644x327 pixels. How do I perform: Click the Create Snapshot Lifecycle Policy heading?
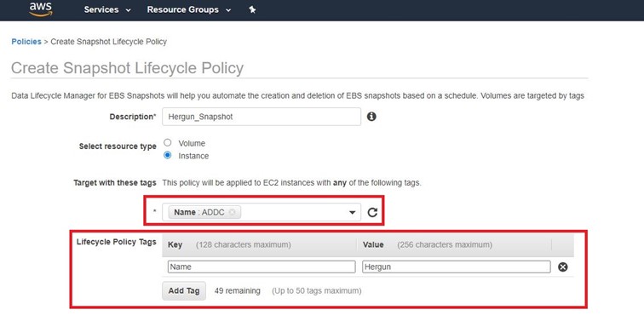click(x=127, y=68)
